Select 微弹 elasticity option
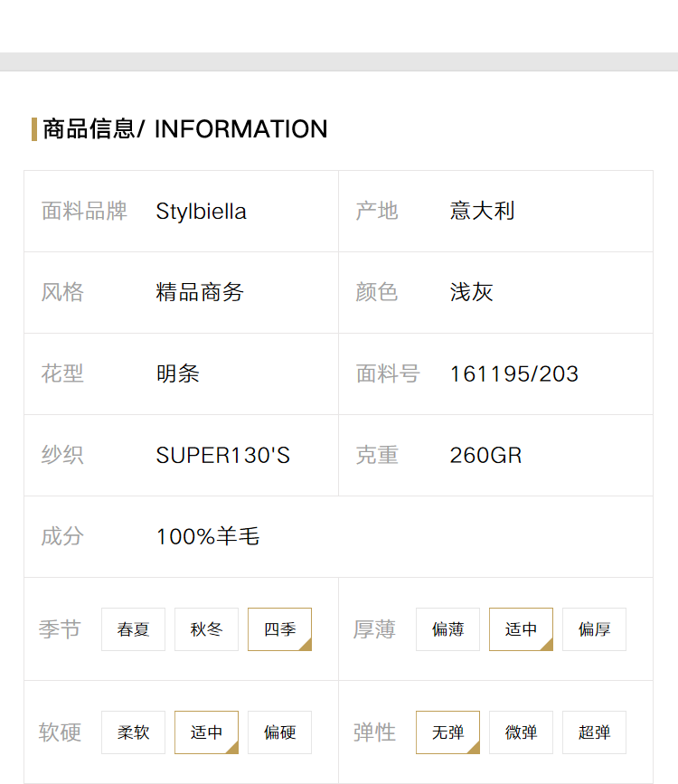 point(521,732)
